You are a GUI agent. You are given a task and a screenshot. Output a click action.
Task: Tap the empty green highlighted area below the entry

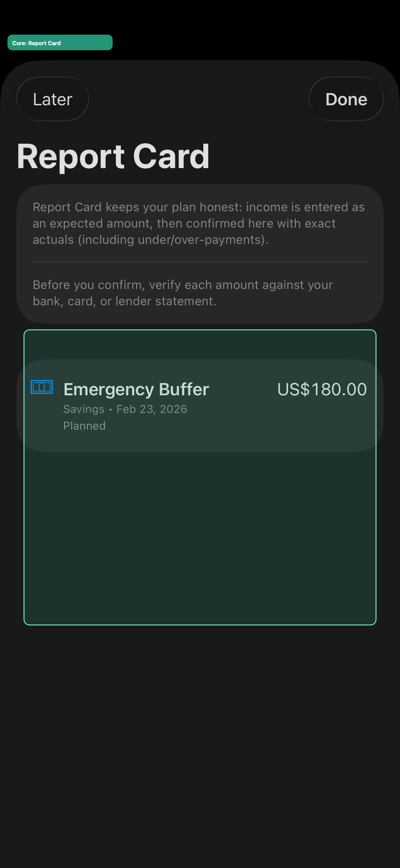200,538
